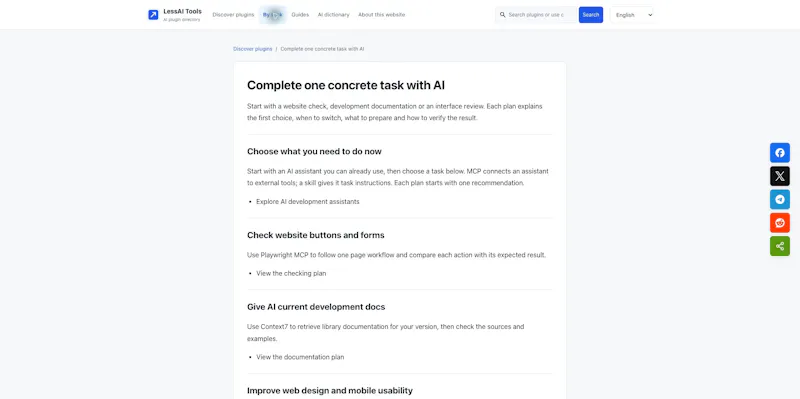This screenshot has height=399, width=800.
Task: Click the Discover plugins breadcrumb link
Action: point(253,49)
